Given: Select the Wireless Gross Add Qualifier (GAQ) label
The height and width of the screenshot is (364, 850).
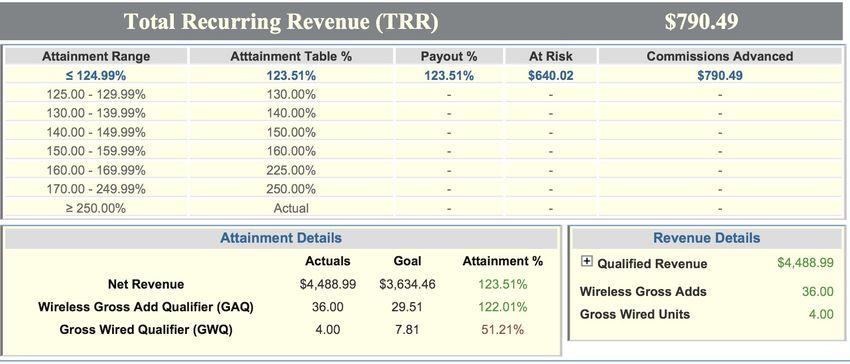Looking at the screenshot, I should coord(146,307).
